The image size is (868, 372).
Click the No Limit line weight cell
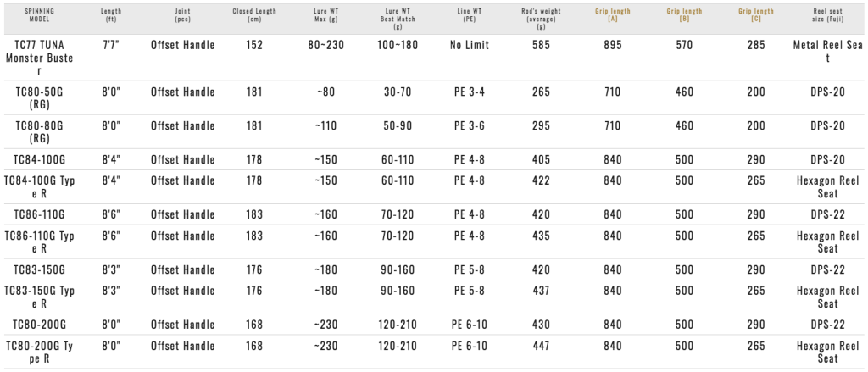tap(469, 45)
